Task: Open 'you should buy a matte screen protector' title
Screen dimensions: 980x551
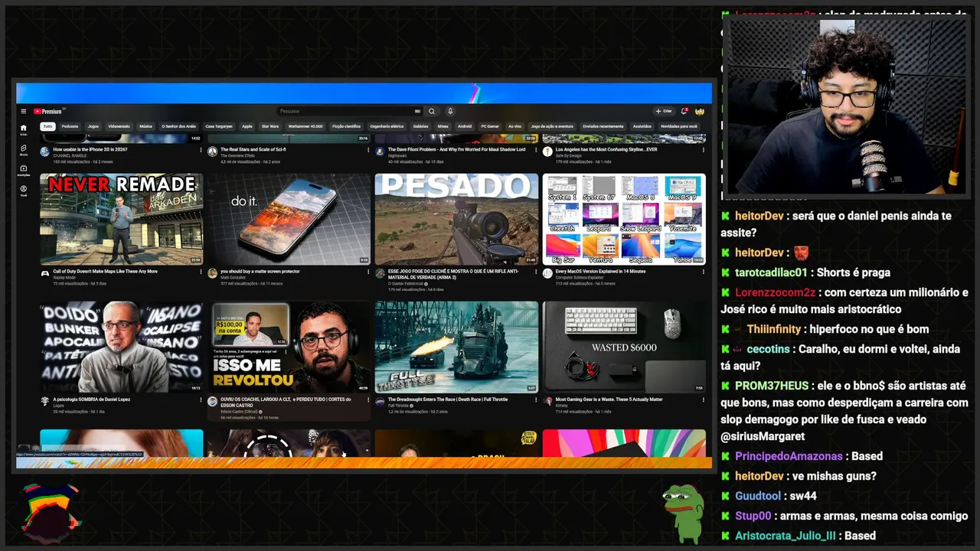Action: coord(260,272)
